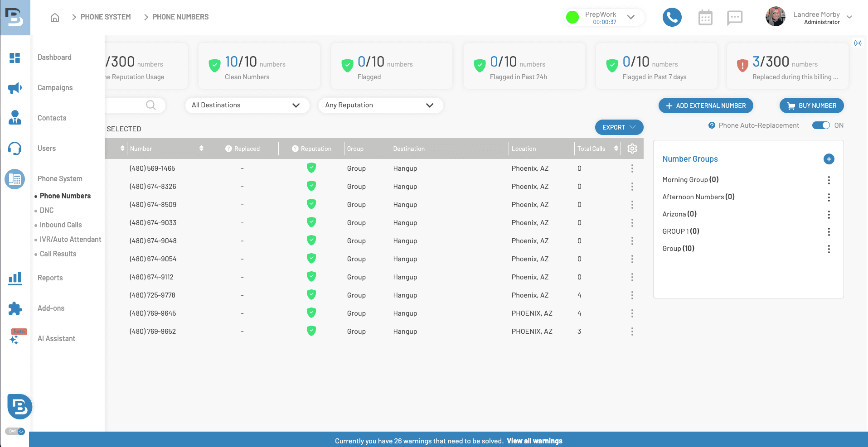Sort the Total Calls column

click(x=616, y=148)
